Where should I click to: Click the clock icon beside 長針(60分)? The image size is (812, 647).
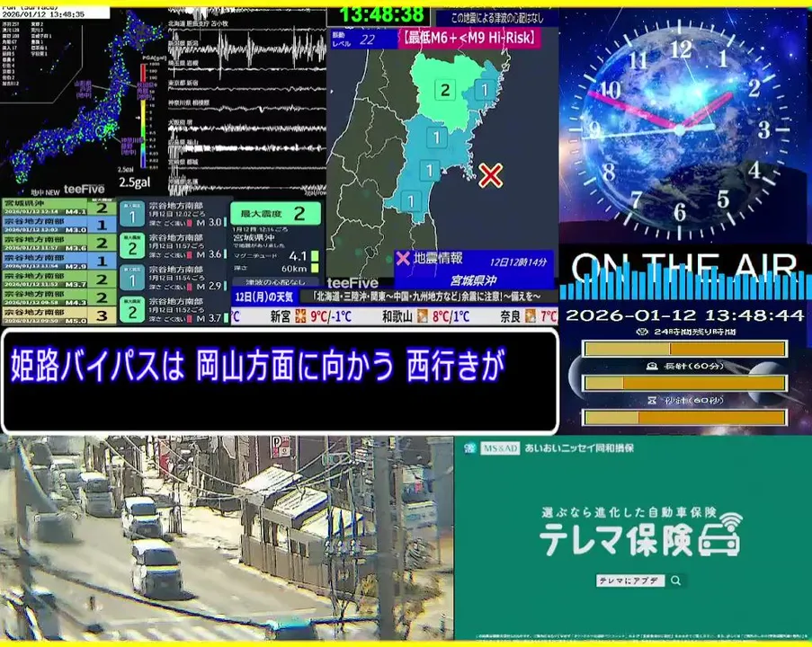[652, 366]
